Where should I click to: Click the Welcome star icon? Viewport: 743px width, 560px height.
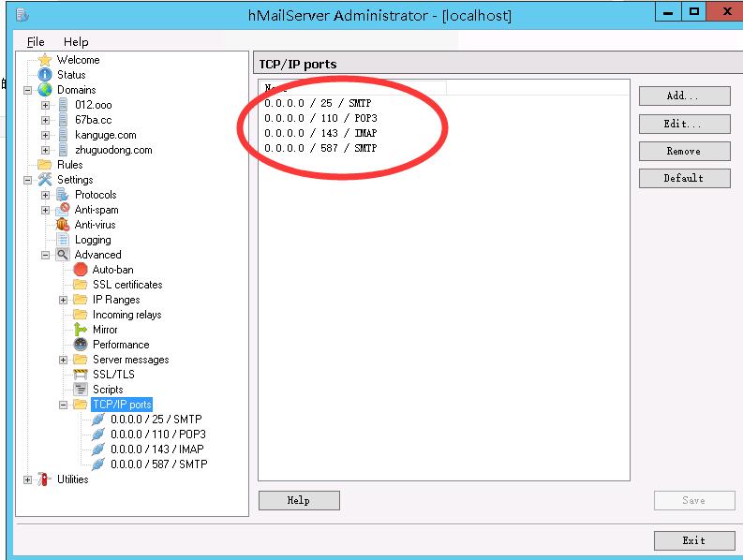(44, 60)
